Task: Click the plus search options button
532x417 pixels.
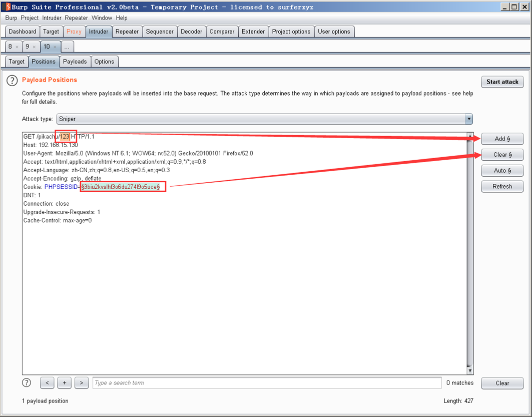Action: point(65,383)
